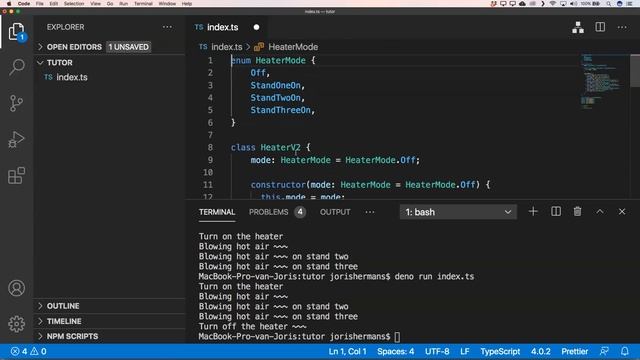Image resolution: width=640 pixels, height=360 pixels.
Task: Change encoding via 'UTF-8' status item
Action: [437, 351]
